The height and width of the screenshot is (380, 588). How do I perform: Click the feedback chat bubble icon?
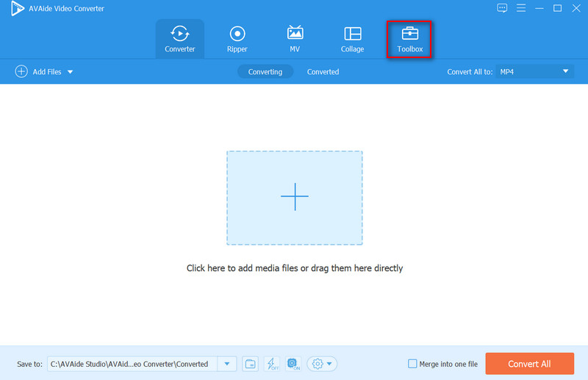click(x=502, y=8)
